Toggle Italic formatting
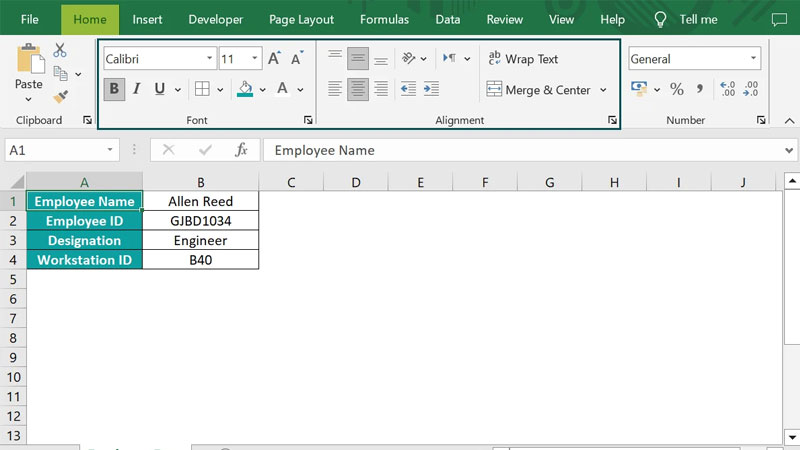This screenshot has height=450, width=800. pyautogui.click(x=137, y=89)
